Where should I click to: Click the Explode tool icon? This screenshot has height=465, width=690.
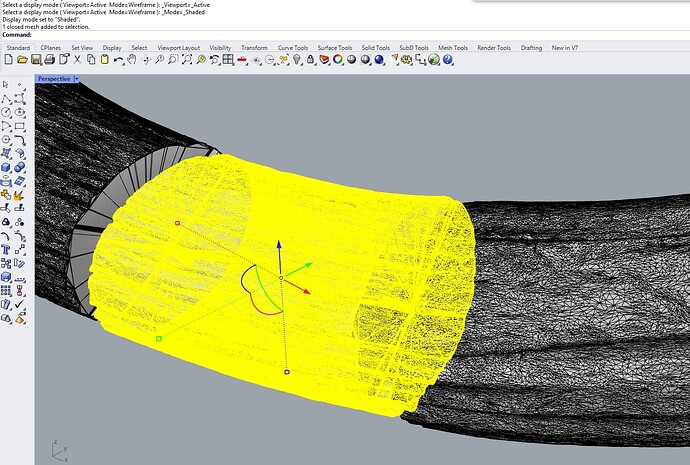pos(19,194)
